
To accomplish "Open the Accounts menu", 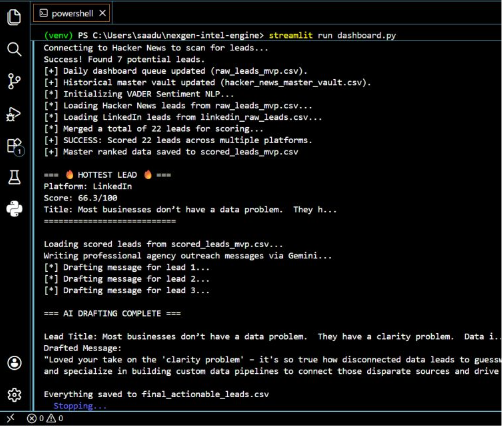I will tap(15, 363).
